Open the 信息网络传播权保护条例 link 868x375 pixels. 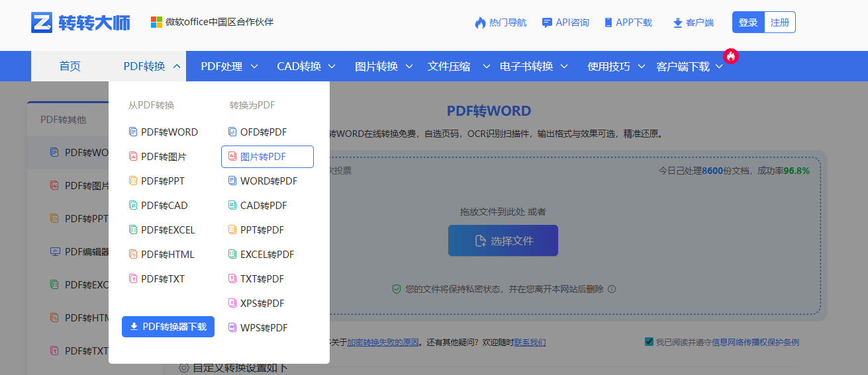coord(755,343)
